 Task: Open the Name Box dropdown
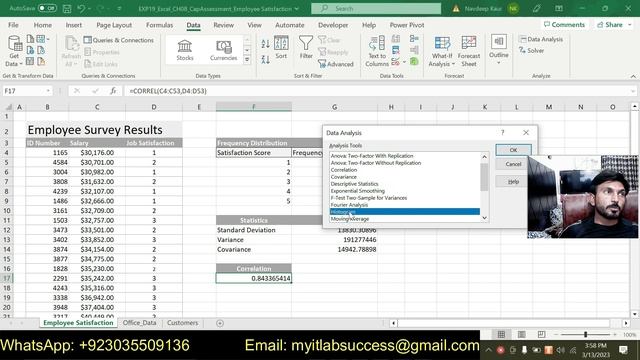48,91
